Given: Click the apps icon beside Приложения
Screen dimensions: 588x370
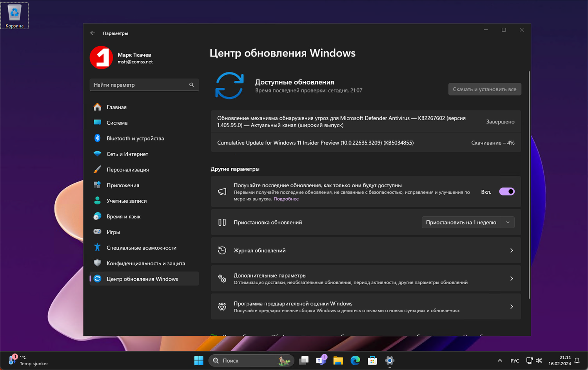Looking at the screenshot, I should (97, 185).
